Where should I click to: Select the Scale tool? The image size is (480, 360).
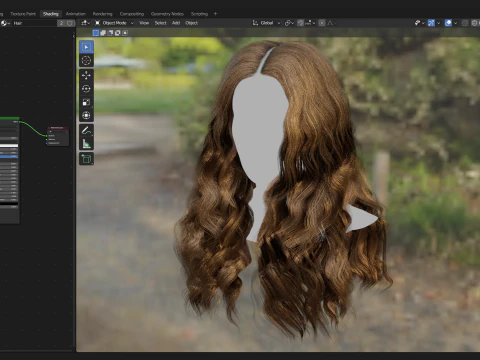coord(86,102)
